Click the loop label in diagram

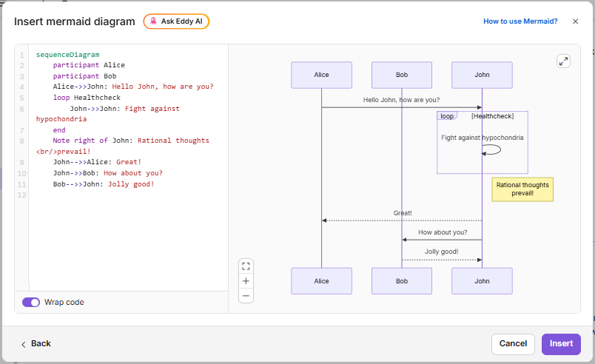[x=447, y=116]
